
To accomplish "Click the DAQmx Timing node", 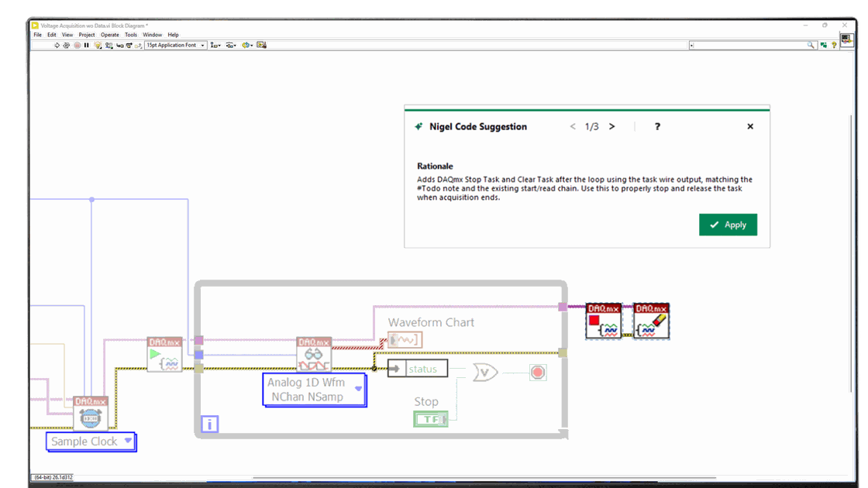I will [90, 413].
